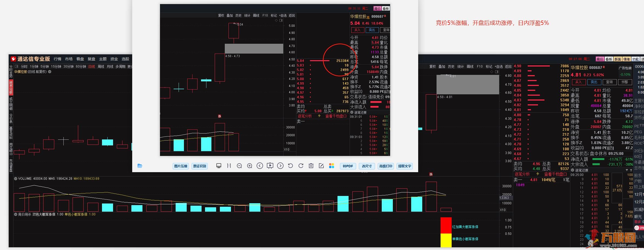Click 版面 tab at top right
The image size is (644, 250).
tap(618, 59)
